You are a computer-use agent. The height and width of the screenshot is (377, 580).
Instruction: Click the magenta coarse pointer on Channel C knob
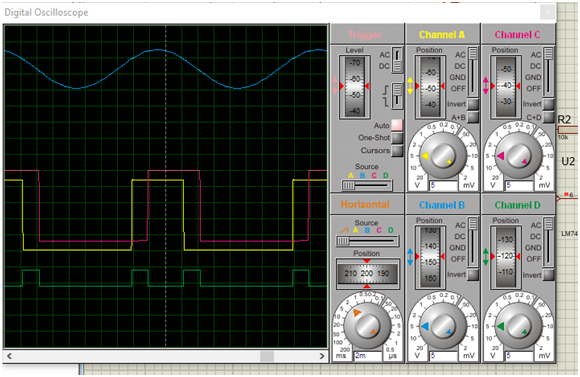[500, 156]
